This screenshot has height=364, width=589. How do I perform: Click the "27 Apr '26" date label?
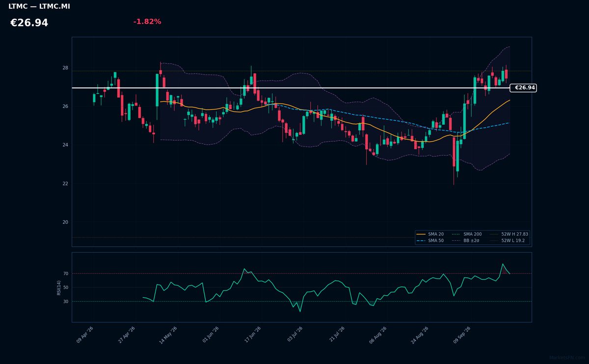coord(126,335)
